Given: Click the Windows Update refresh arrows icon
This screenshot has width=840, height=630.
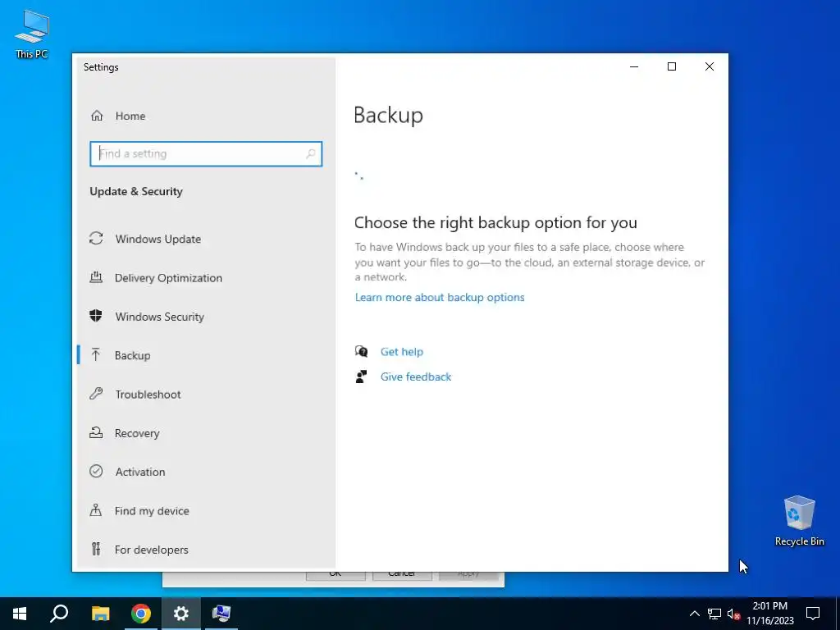Looking at the screenshot, I should coord(96,239).
